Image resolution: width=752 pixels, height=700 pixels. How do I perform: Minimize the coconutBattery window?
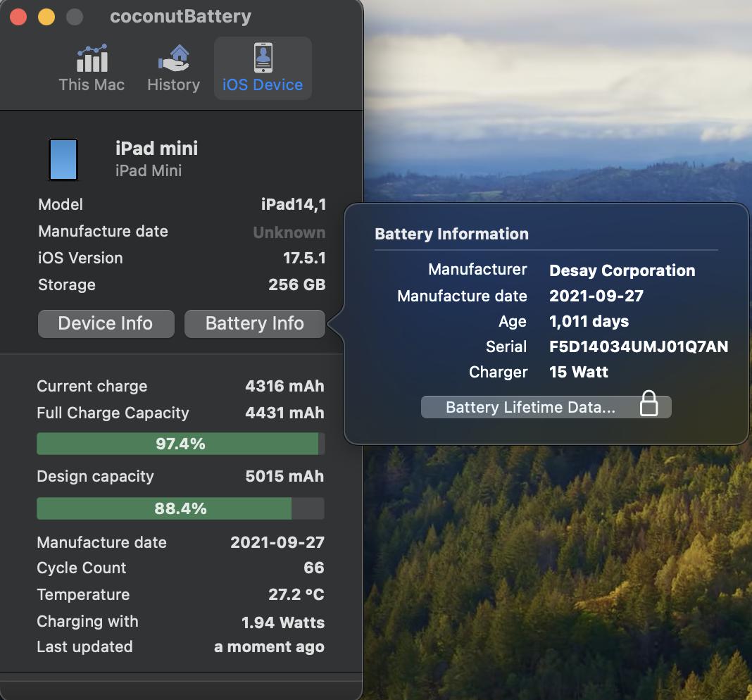point(46,17)
